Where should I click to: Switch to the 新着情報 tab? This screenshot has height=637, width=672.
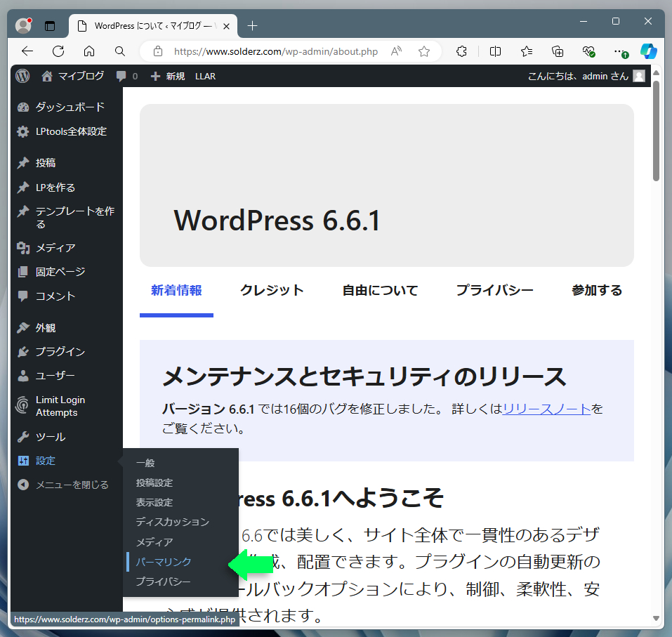coord(176,290)
